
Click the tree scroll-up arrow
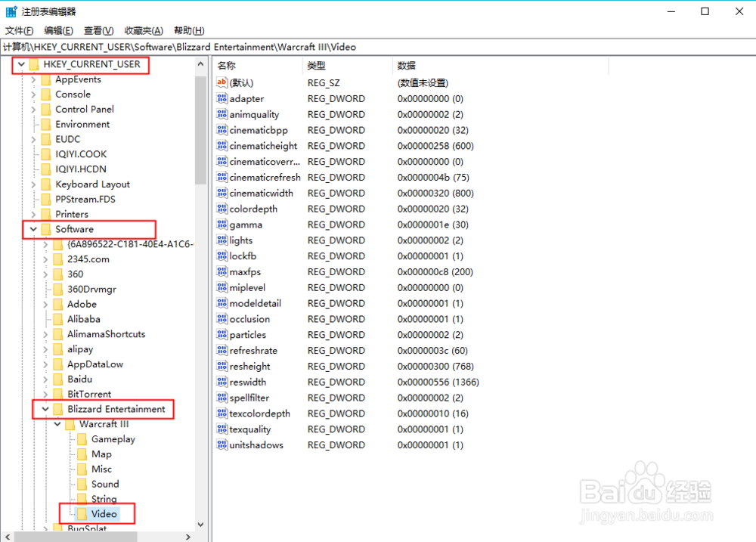(200, 63)
